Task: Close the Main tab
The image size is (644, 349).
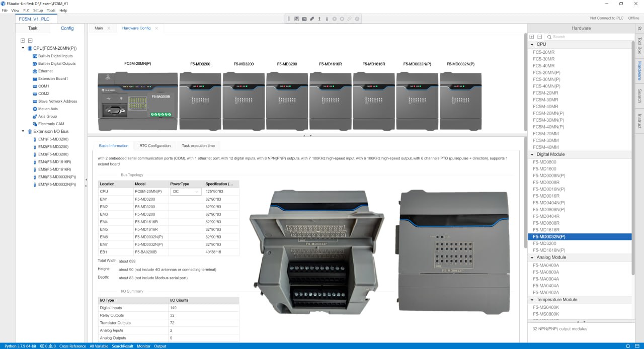Action: [x=109, y=28]
